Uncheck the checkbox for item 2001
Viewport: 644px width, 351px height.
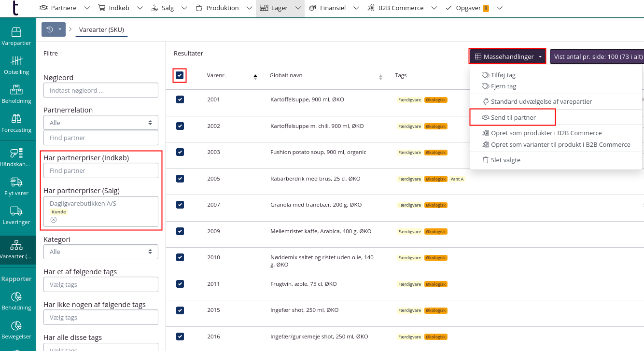click(x=180, y=99)
